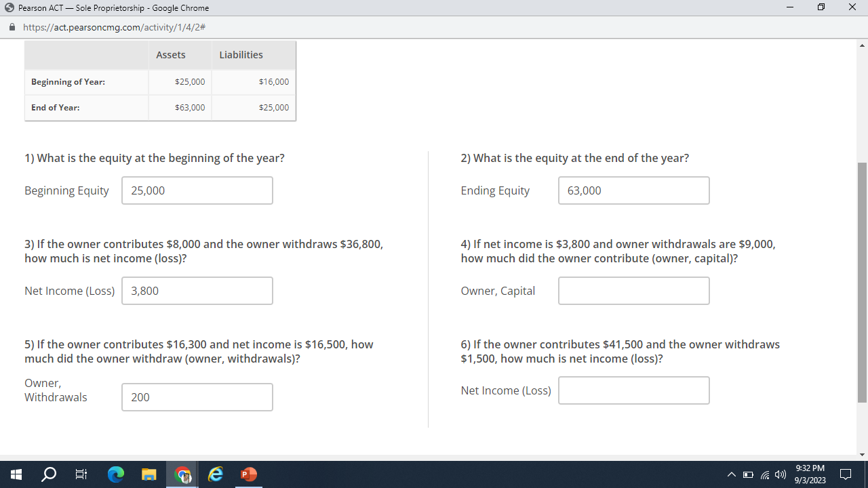Open PowerPoint from the taskbar
The width and height of the screenshot is (868, 488).
coord(248,474)
